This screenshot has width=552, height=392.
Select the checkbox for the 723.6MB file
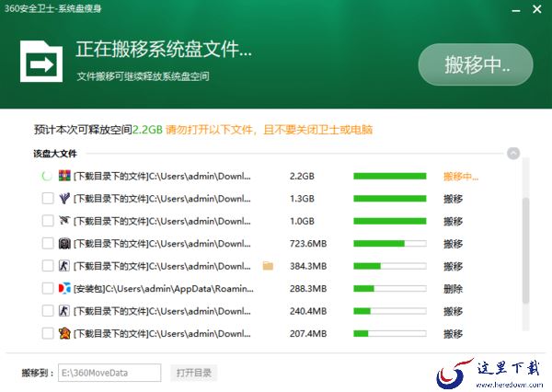tap(48, 243)
